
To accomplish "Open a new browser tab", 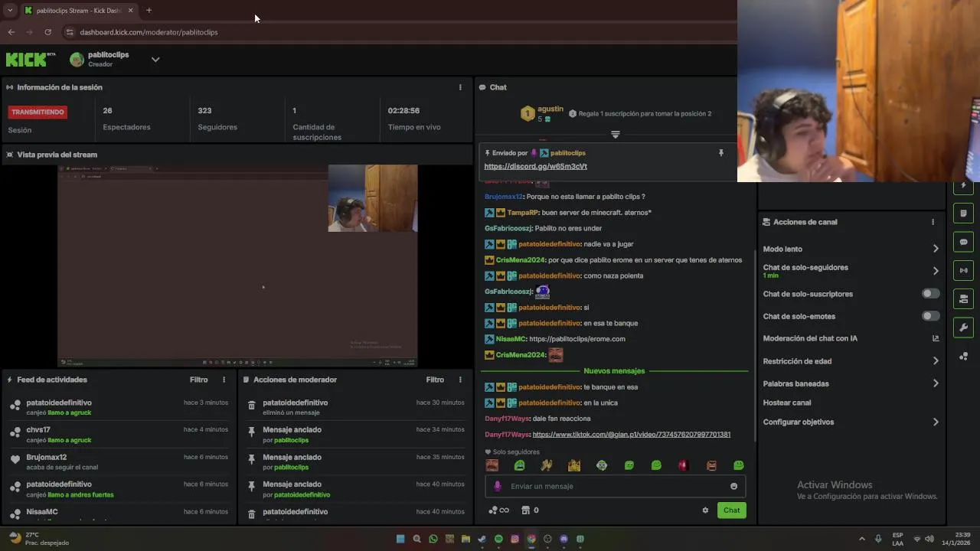I will pyautogui.click(x=149, y=11).
